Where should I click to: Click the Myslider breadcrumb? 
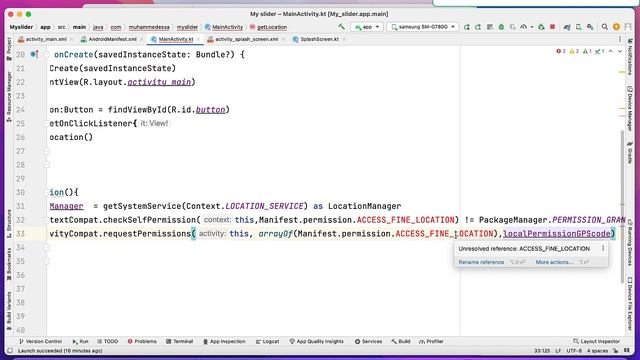21,27
